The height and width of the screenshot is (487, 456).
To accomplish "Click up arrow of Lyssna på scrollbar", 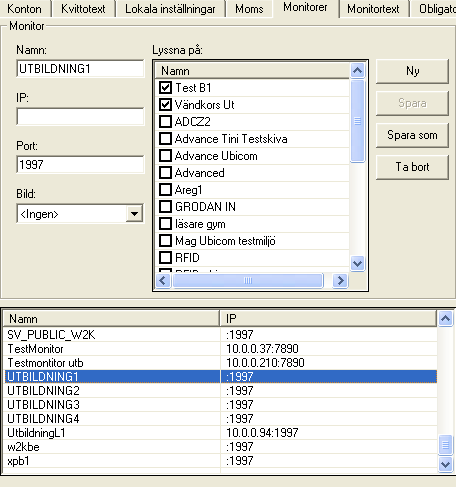I will coord(358,70).
